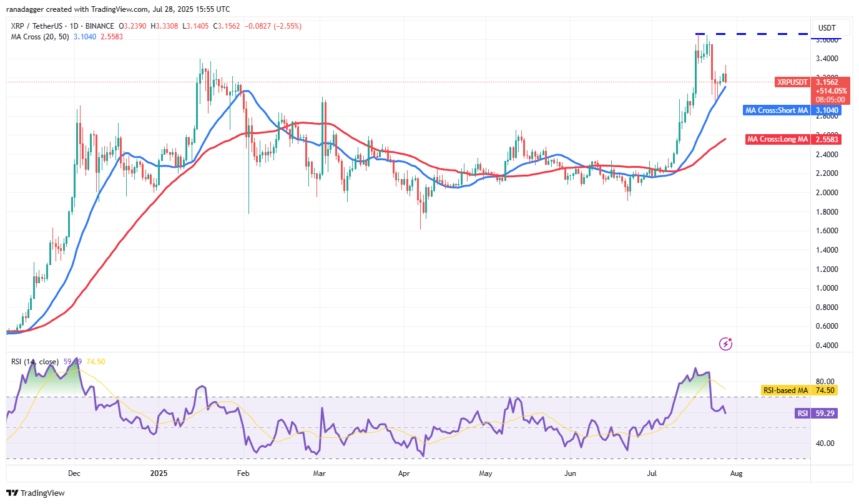Image resolution: width=859 pixels, height=504 pixels.
Task: Click the blue dashed resistance line near the high
Action: coord(749,34)
